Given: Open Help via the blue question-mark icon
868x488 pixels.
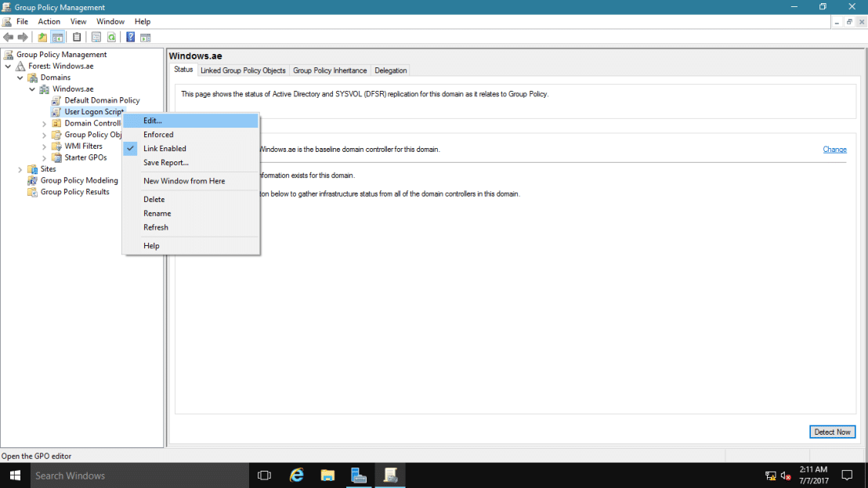Looking at the screenshot, I should (131, 37).
